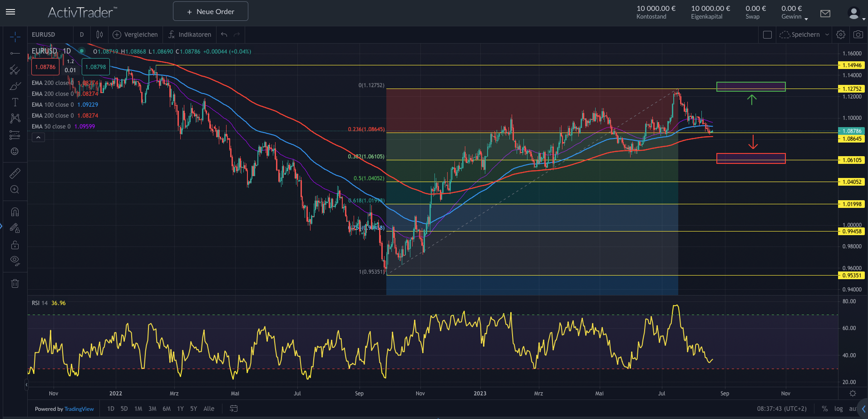This screenshot has width=868, height=419.
Task: Select the XABCD pattern tool
Action: pos(15,118)
